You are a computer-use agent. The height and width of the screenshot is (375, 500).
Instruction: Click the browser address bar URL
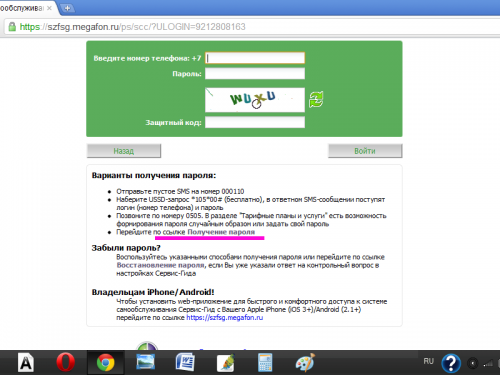133,27
